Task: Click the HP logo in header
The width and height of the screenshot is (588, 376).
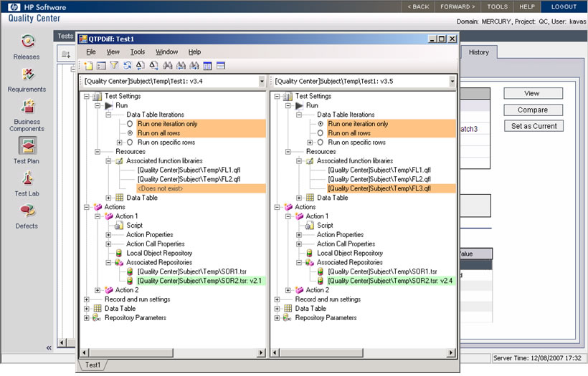Action: [x=14, y=6]
